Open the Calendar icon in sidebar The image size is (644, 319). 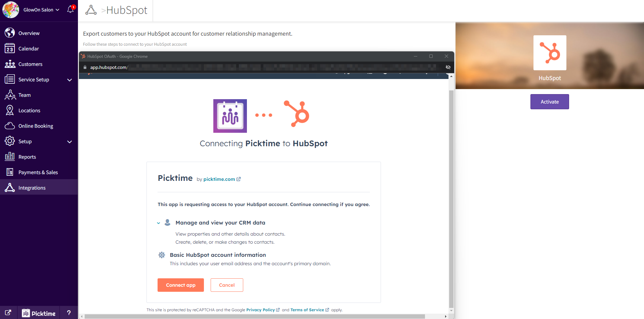pyautogui.click(x=10, y=49)
